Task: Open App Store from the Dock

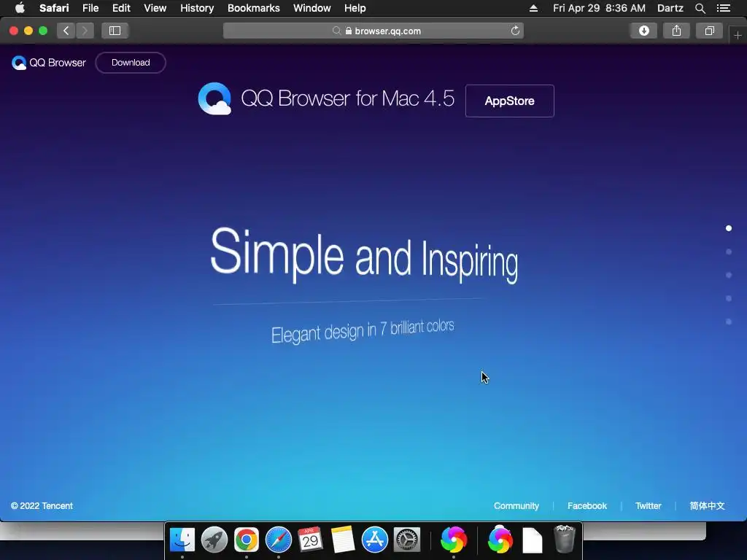Action: coord(375,540)
